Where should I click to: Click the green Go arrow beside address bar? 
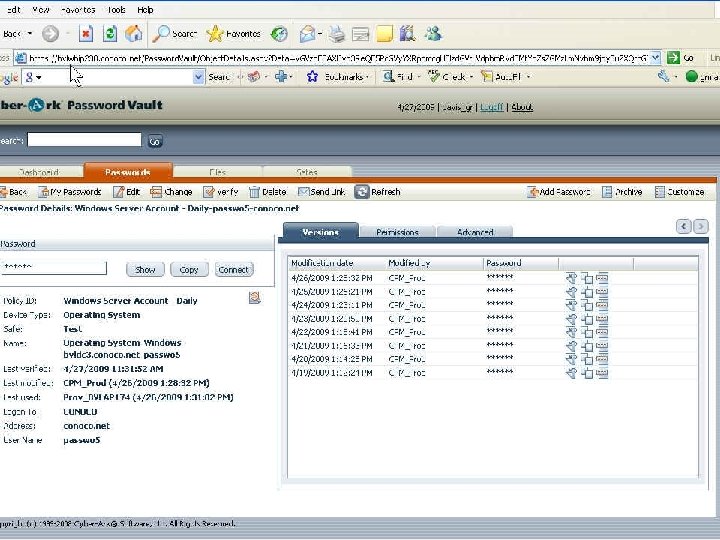tap(674, 58)
